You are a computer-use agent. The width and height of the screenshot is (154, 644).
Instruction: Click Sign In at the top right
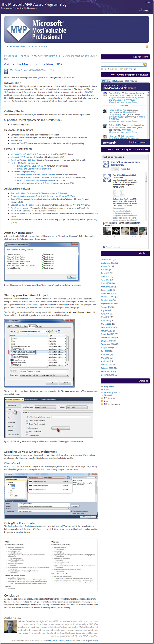click(x=149, y=2)
